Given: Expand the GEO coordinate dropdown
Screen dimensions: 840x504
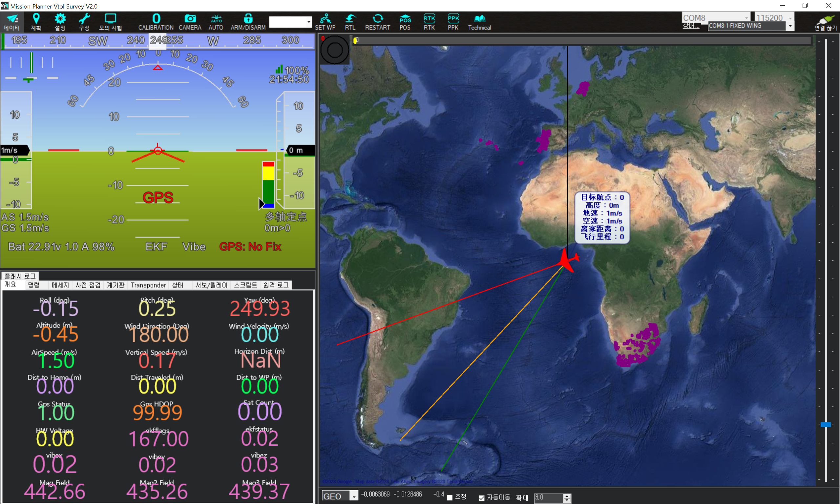Looking at the screenshot, I should 354,496.
